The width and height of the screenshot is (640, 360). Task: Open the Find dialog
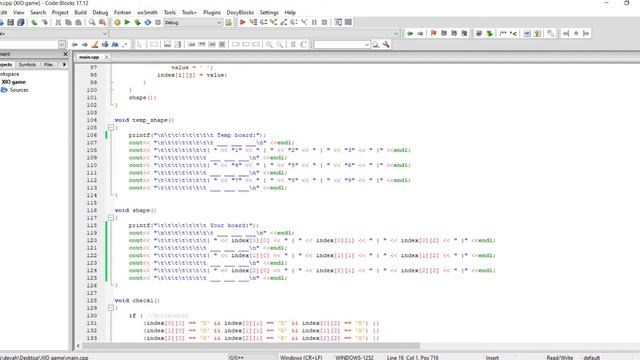92,22
